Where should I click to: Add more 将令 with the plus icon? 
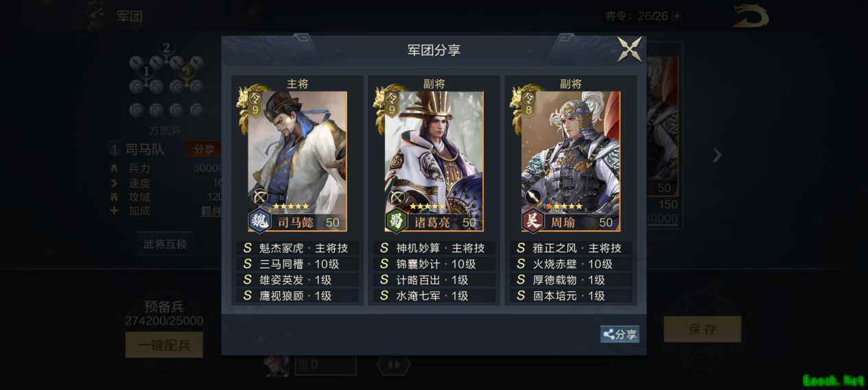[x=677, y=16]
